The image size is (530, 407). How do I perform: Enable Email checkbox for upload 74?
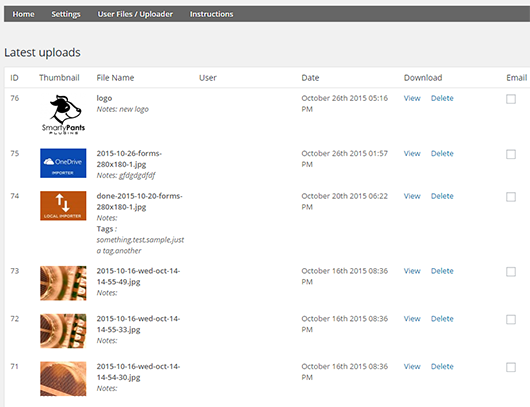click(511, 197)
